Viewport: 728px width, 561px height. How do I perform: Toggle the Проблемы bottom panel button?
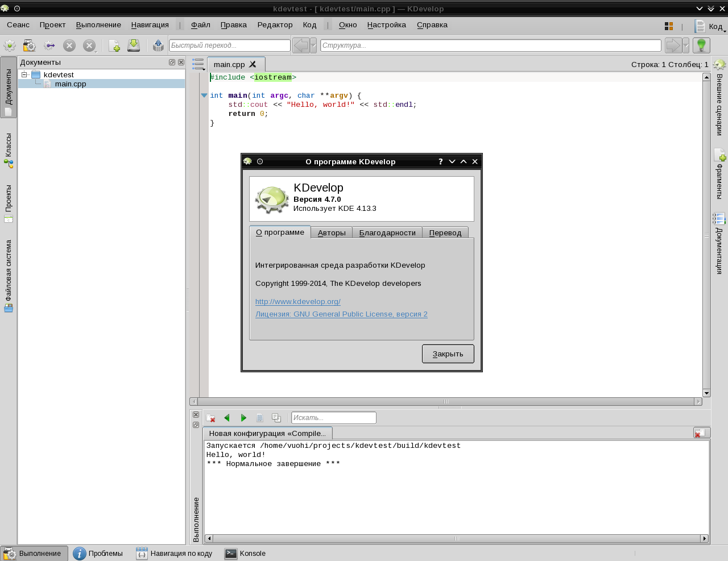point(98,554)
